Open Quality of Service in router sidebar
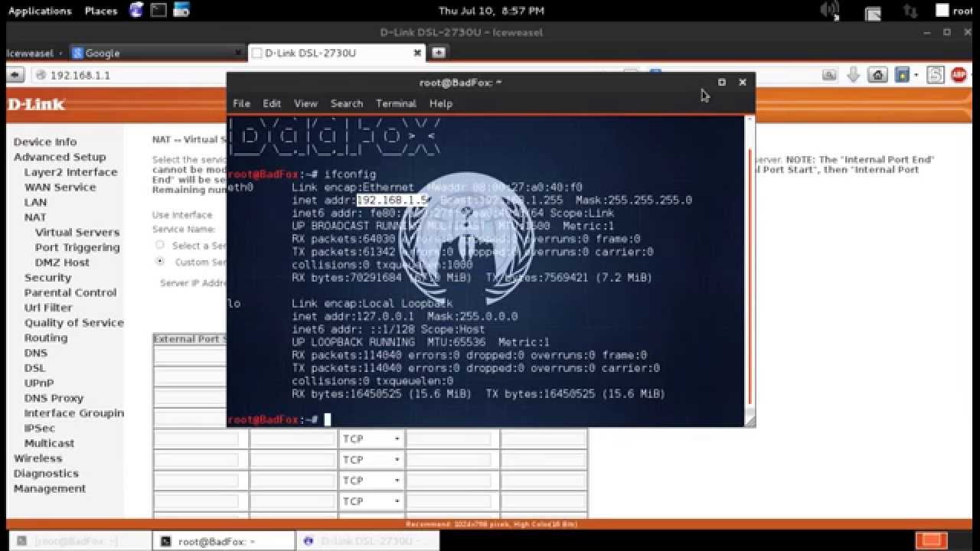The width and height of the screenshot is (980, 551). tap(73, 322)
